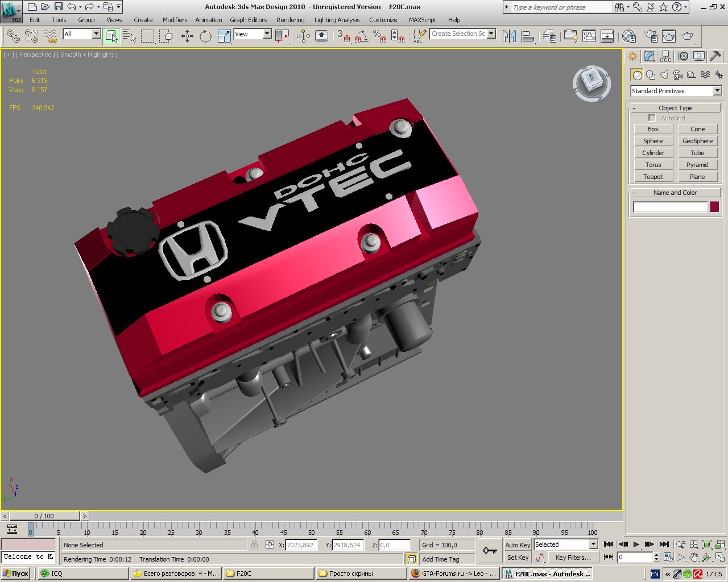Viewport: 728px width, 582px height.
Task: Open the Manage Layers dialog icon
Action: tap(549, 36)
